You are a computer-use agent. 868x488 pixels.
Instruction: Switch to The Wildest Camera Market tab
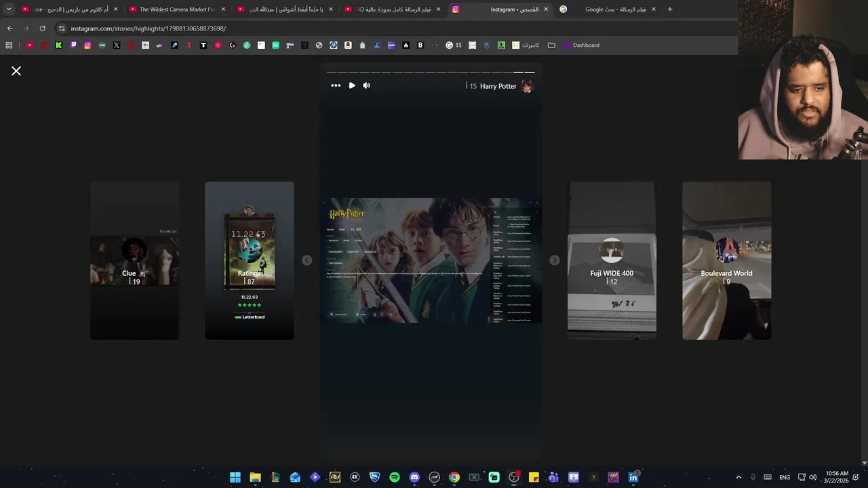(178, 9)
